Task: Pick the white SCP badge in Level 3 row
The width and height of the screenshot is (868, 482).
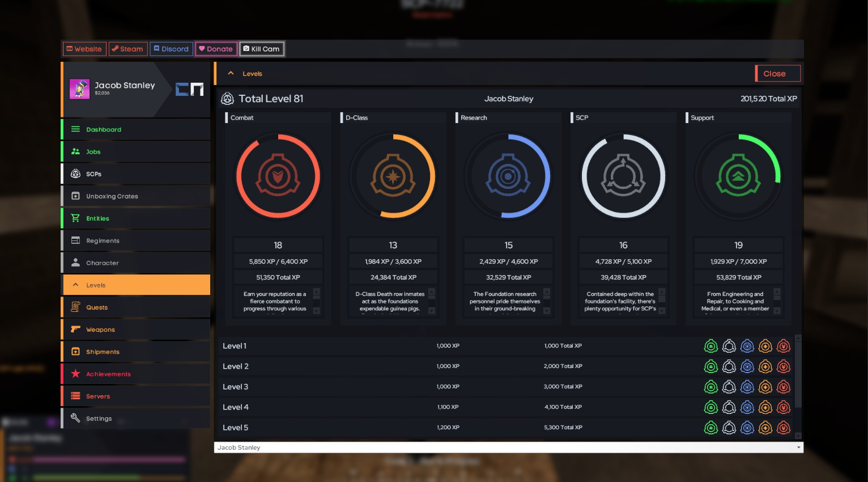Action: tap(729, 387)
